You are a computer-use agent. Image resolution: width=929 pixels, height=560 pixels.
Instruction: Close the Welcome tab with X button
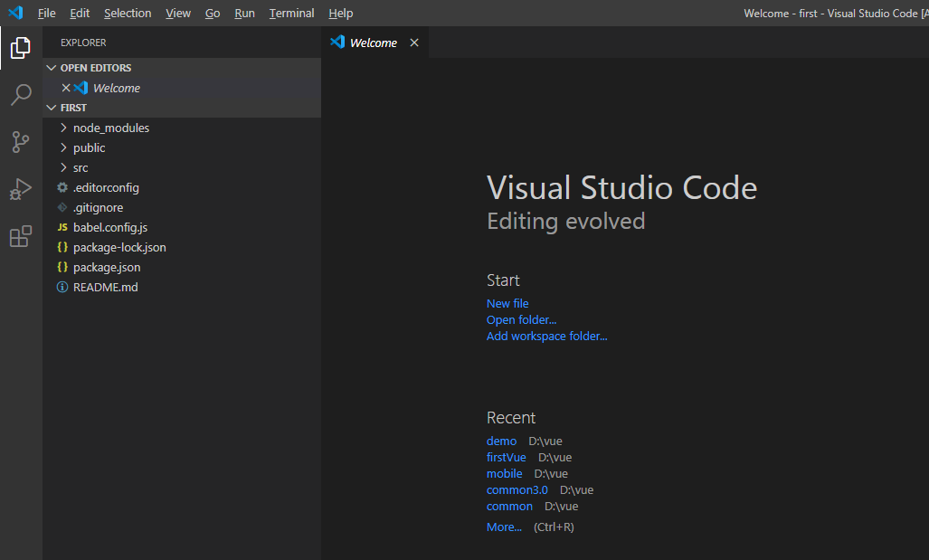click(414, 43)
